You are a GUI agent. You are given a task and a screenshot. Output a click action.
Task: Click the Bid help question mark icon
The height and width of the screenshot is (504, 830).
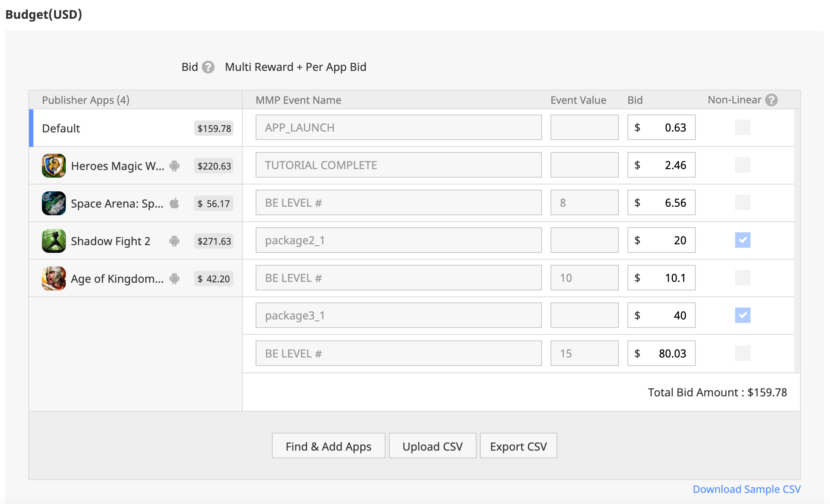(208, 67)
